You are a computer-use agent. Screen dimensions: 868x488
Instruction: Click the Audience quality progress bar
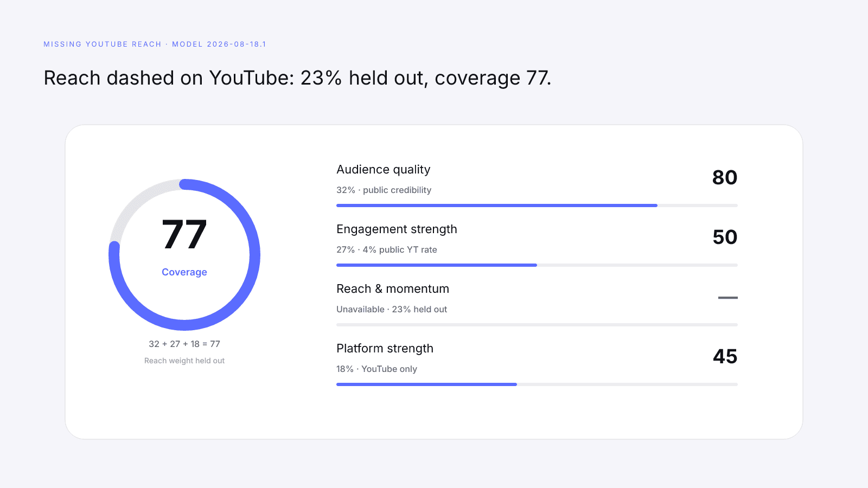(x=537, y=206)
